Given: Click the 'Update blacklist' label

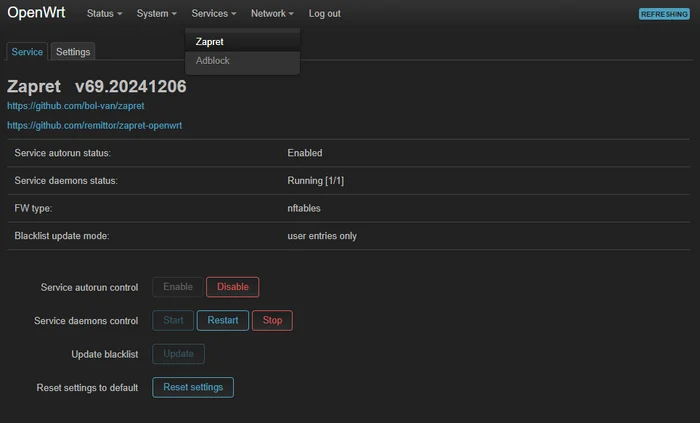Looking at the screenshot, I should click(x=105, y=354).
